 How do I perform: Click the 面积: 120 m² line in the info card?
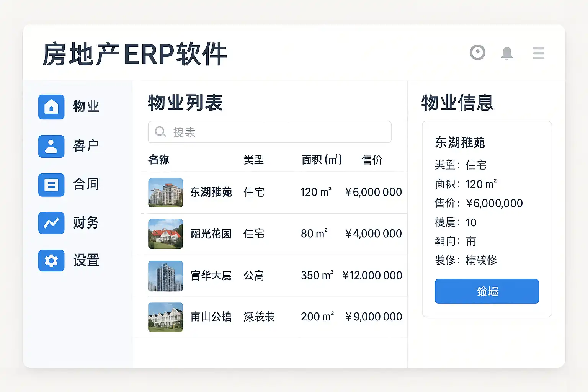click(466, 184)
